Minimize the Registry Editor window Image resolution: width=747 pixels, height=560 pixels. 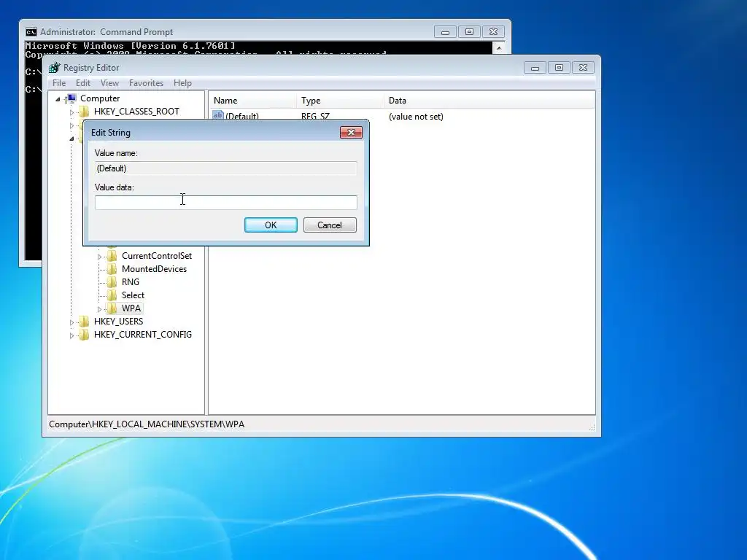535,68
